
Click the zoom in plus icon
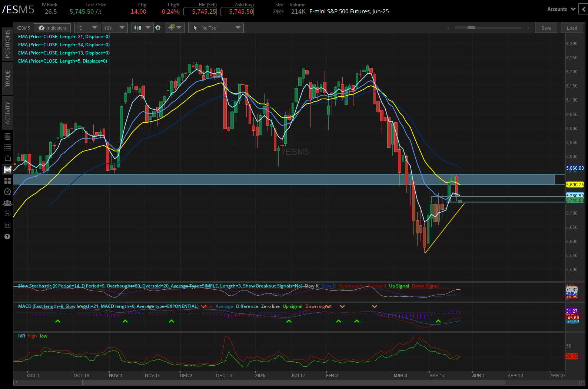(x=528, y=28)
